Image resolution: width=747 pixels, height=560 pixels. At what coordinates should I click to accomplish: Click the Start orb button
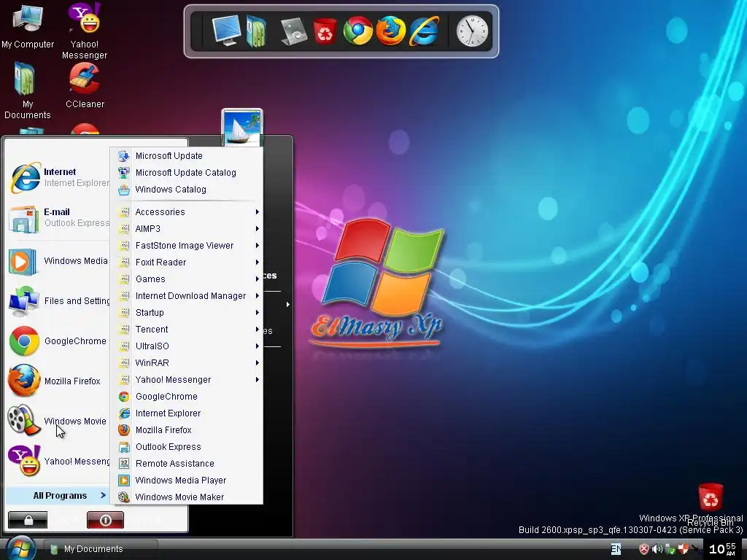[21, 548]
